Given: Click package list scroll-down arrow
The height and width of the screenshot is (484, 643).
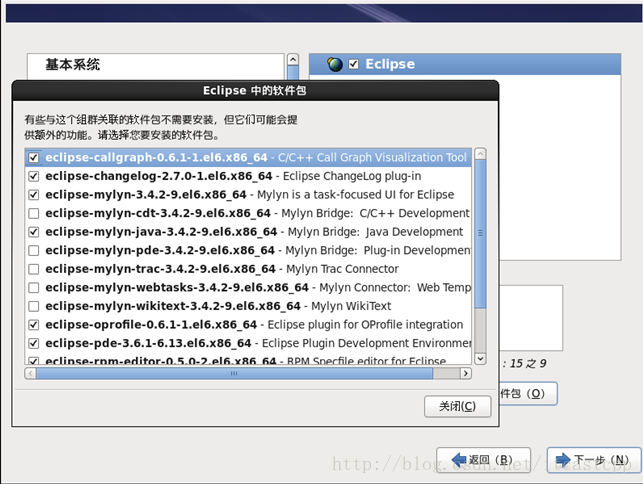Looking at the screenshot, I should coord(480,358).
